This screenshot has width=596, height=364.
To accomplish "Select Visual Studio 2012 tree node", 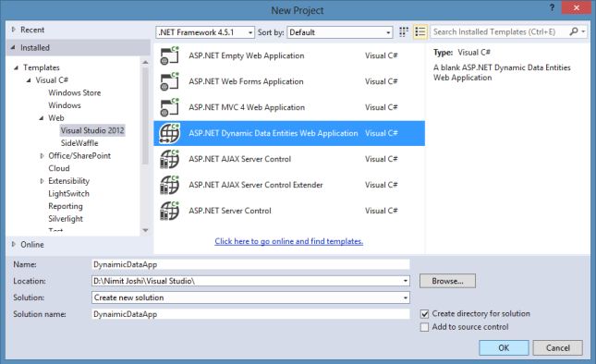I will click(92, 130).
